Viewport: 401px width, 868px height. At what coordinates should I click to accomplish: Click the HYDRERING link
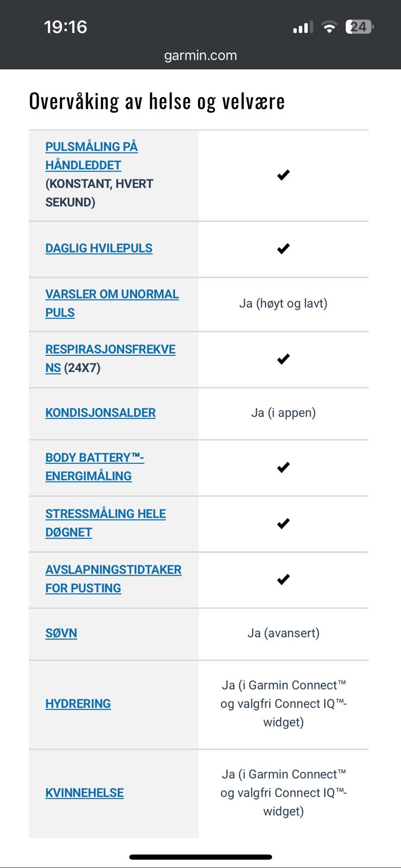78,704
